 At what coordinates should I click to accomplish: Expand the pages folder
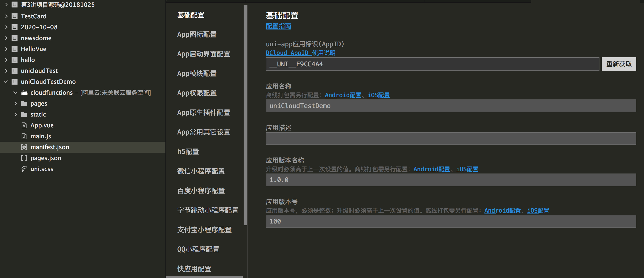click(16, 103)
